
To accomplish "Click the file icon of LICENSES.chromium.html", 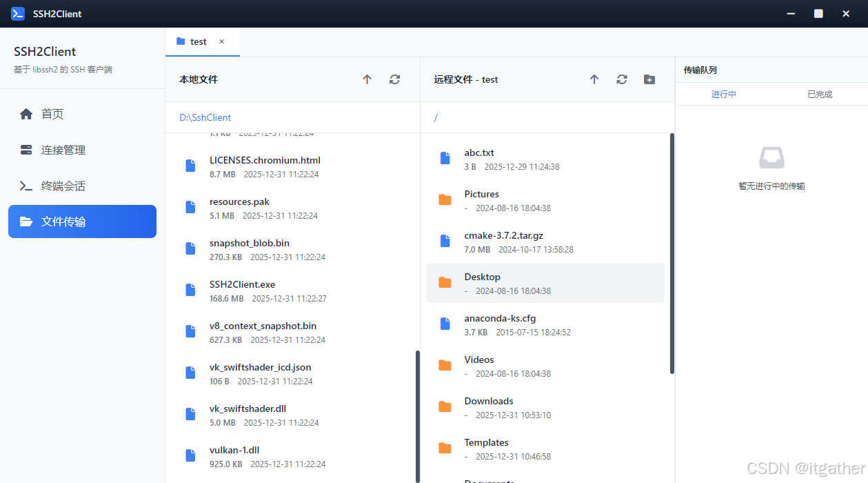I will click(190, 166).
